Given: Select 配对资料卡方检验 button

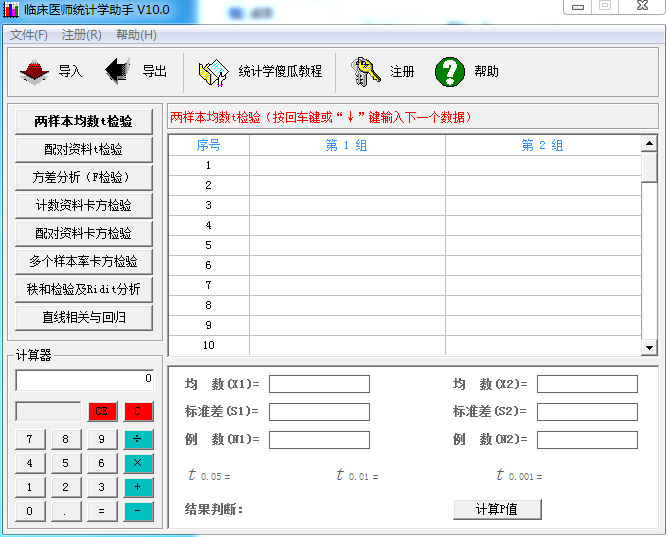Looking at the screenshot, I should 84,233.
